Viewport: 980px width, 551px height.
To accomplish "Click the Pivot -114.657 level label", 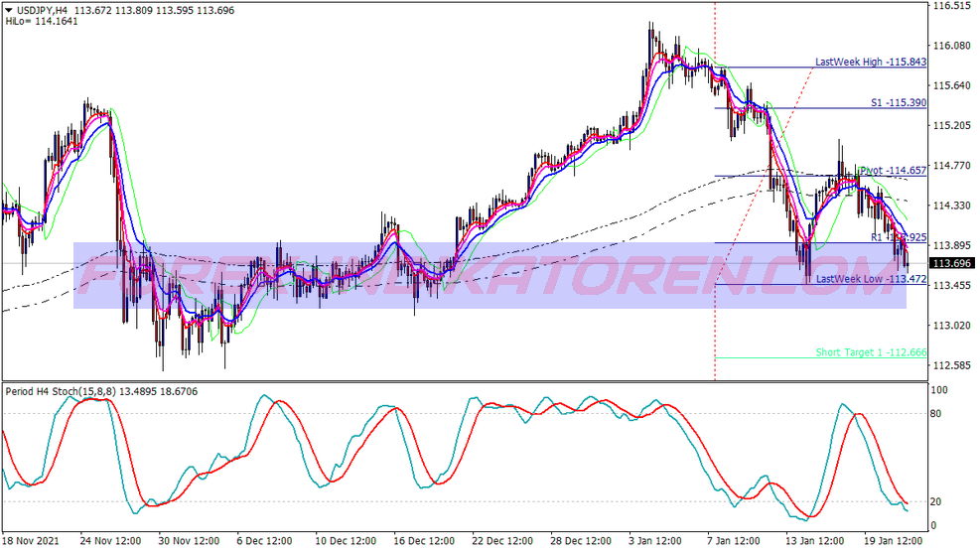I will (894, 170).
